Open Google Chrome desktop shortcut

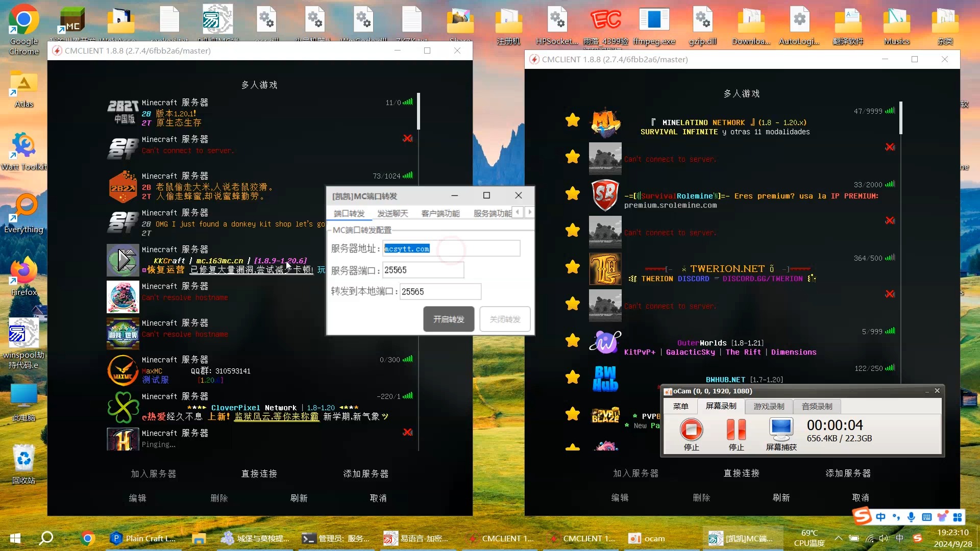tap(23, 30)
